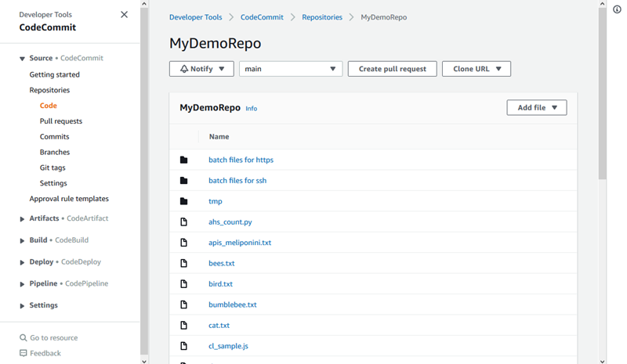Image resolution: width=627 pixels, height=364 pixels.
Task: Open Pull requests in the sidebar
Action: [x=61, y=121]
